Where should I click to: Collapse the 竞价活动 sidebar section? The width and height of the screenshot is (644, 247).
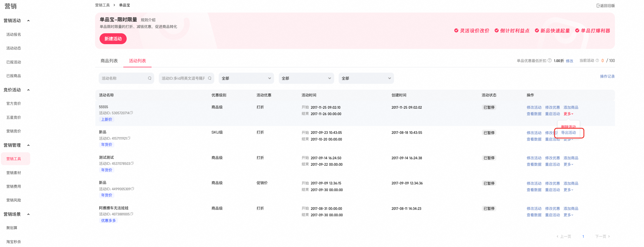[28, 90]
